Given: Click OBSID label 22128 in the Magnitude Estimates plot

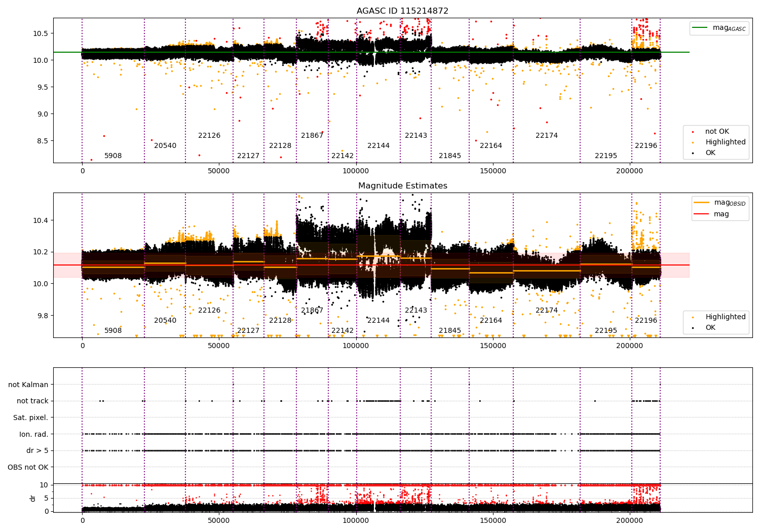Looking at the screenshot, I should point(280,321).
